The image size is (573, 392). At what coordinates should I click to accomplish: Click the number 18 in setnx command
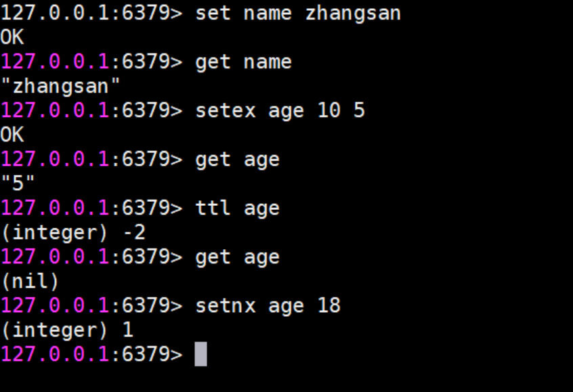[x=329, y=305]
